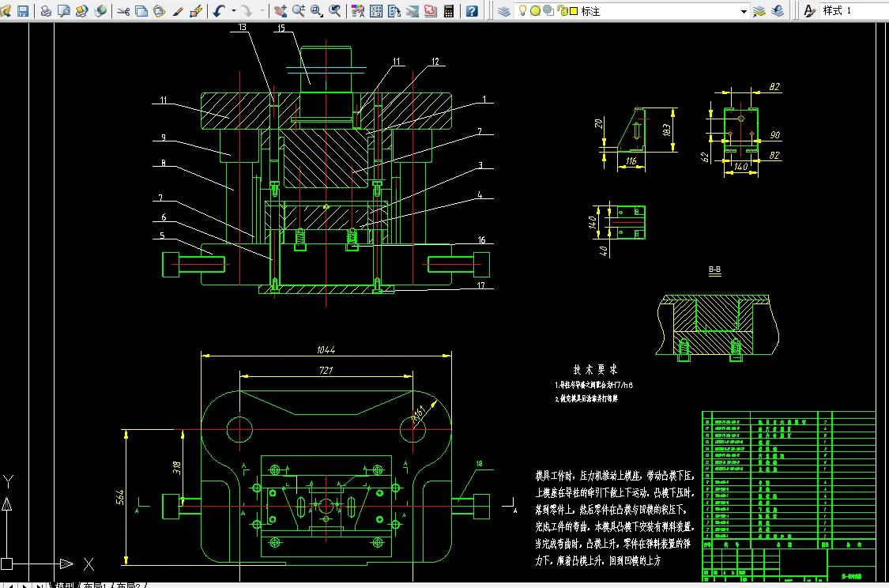Toggle the layer on/off lightbulb
Screen dimensions: 889x588
[x=524, y=11]
